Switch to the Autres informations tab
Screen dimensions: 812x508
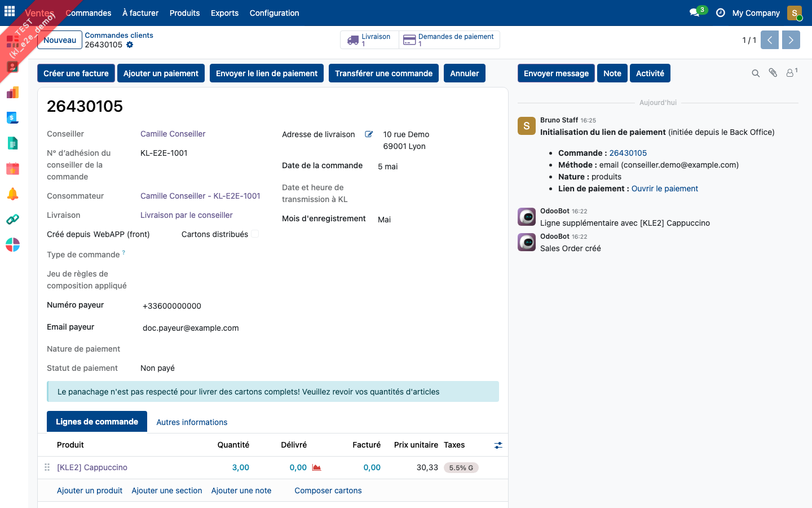[192, 422]
